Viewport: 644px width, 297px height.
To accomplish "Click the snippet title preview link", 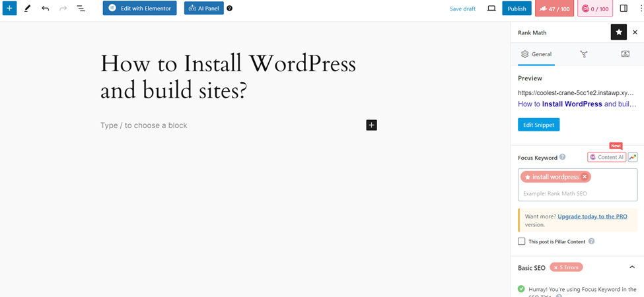I will pyautogui.click(x=579, y=104).
